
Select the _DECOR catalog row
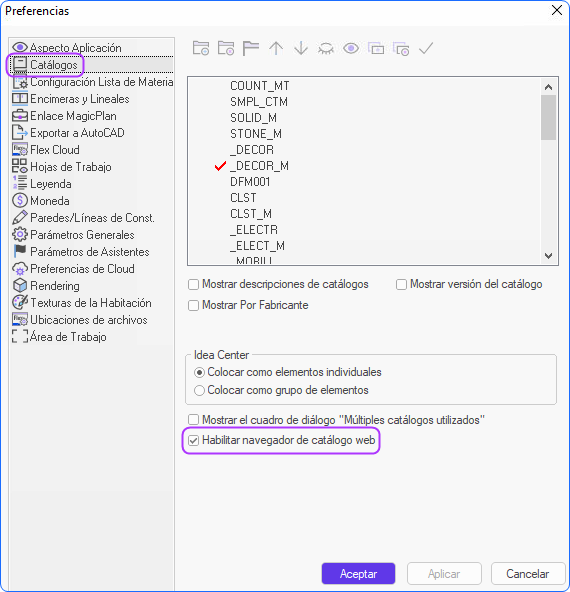[x=252, y=150]
